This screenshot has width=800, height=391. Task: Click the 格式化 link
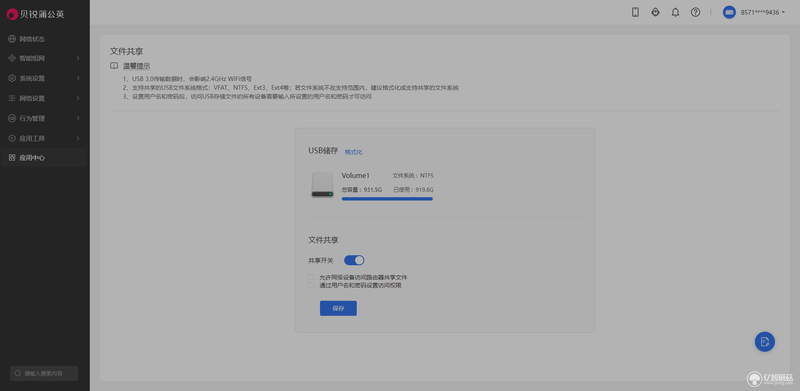pos(354,152)
